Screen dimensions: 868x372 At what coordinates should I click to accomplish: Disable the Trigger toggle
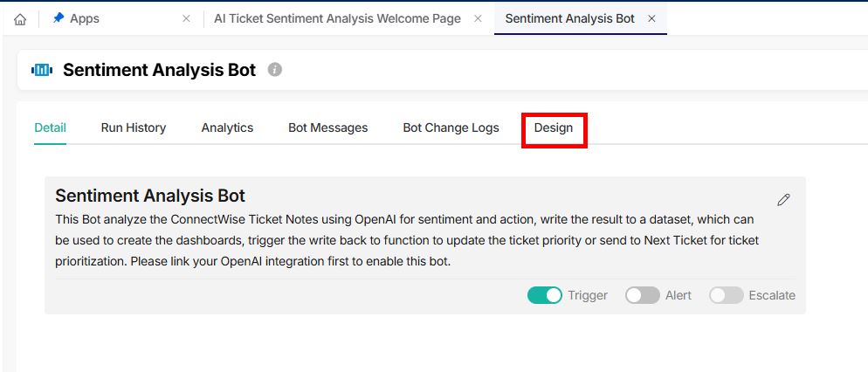click(x=545, y=296)
